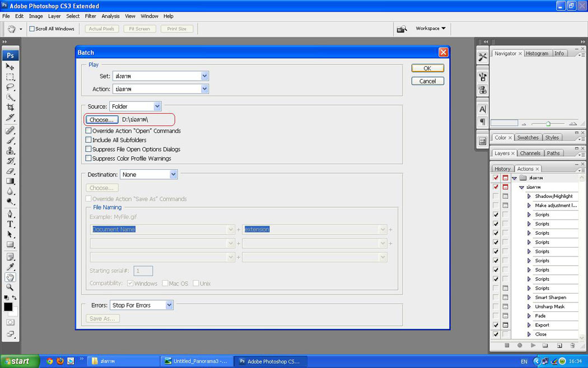Open the Filter menu
588x368 pixels.
(x=90, y=16)
